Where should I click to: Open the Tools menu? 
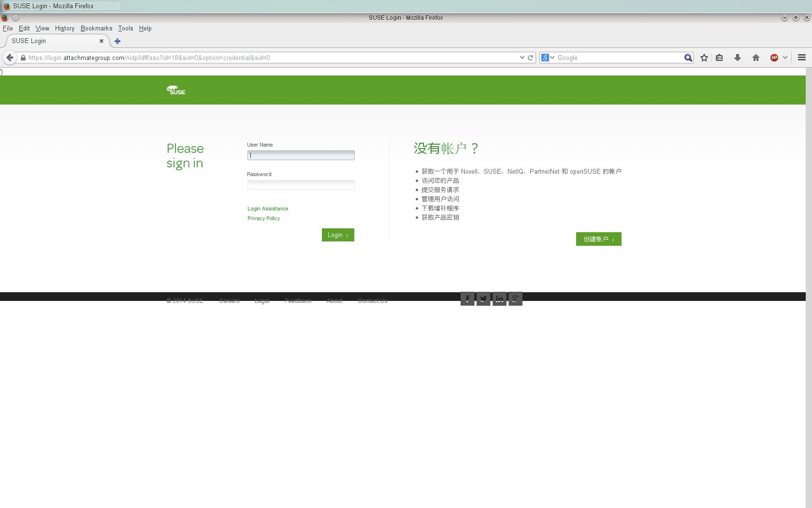126,29
